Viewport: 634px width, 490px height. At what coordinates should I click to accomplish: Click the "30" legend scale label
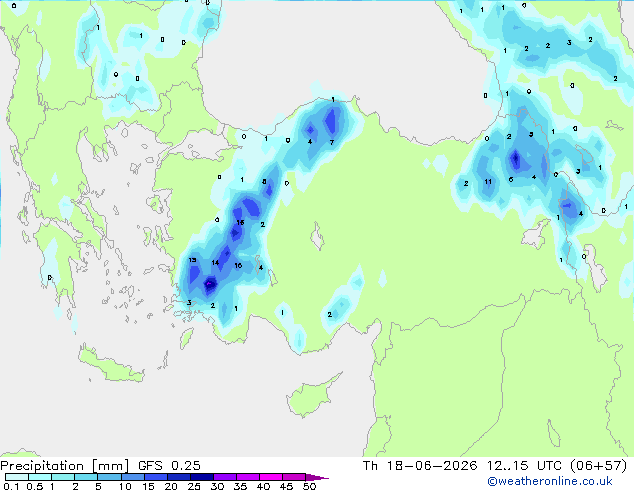point(217,486)
